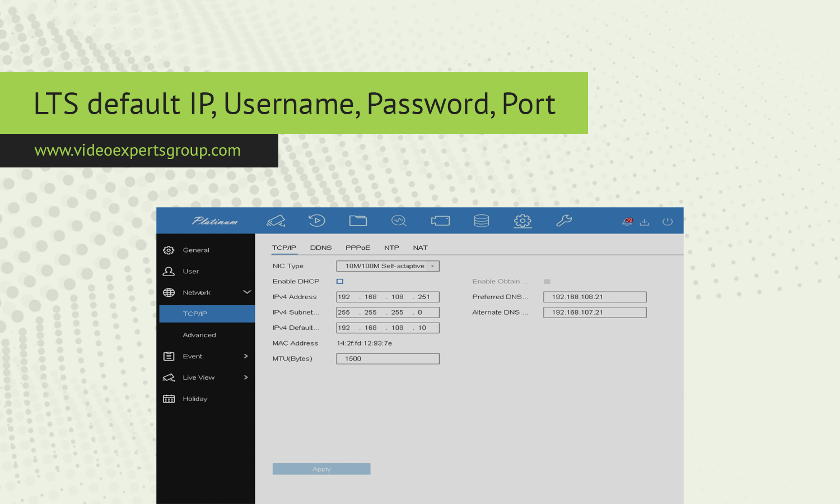Open the Live View camera icon in top bar
Viewport: 840px width, 504px height.
point(276,221)
